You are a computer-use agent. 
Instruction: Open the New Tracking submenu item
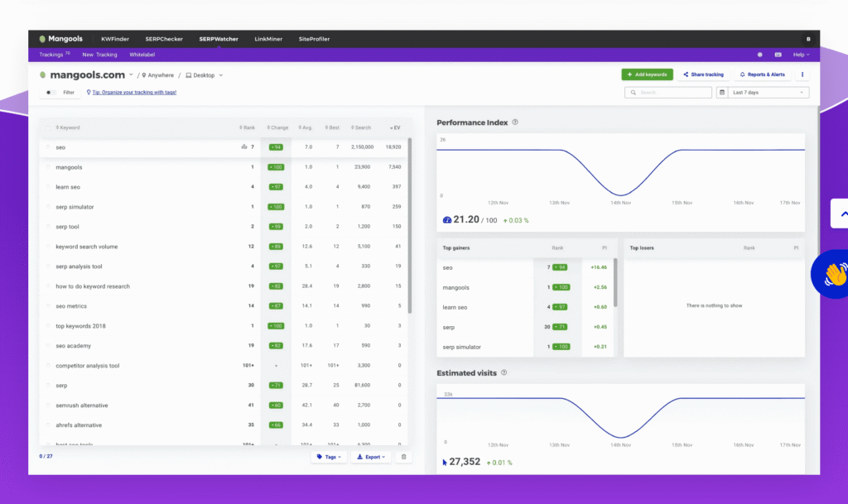pyautogui.click(x=99, y=55)
